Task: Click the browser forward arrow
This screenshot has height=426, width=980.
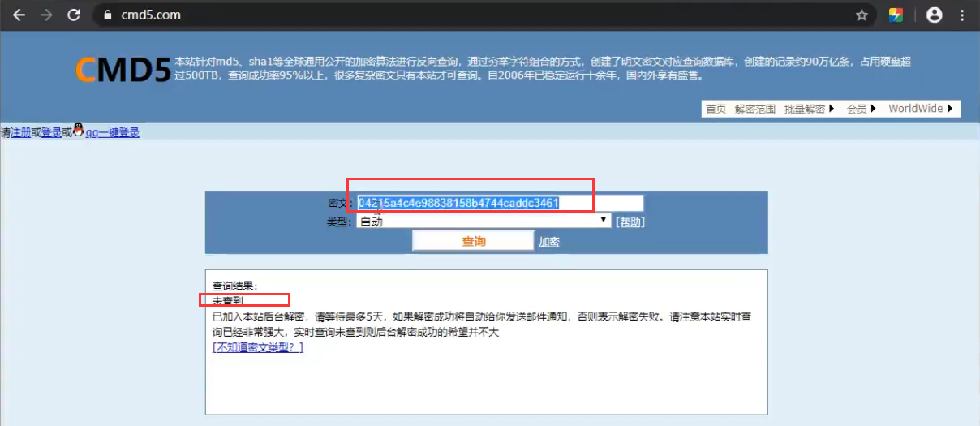Action: 46,15
